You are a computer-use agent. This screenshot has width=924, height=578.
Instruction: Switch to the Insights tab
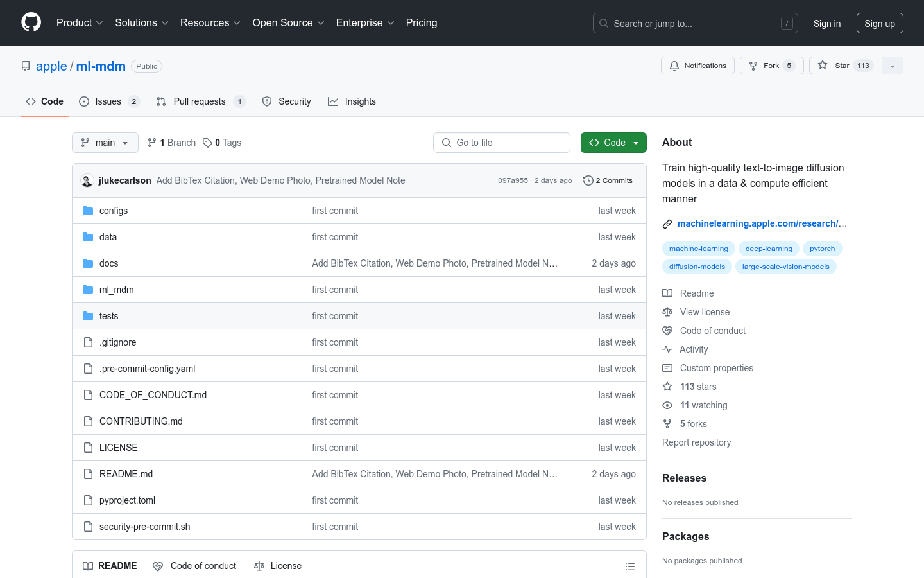tap(352, 101)
